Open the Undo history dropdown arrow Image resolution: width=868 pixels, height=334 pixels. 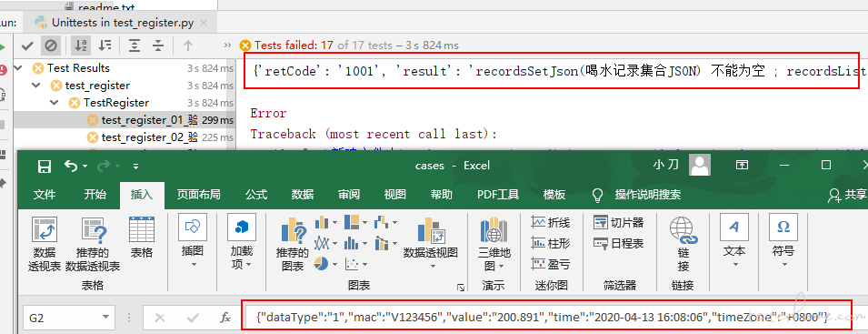(x=85, y=167)
